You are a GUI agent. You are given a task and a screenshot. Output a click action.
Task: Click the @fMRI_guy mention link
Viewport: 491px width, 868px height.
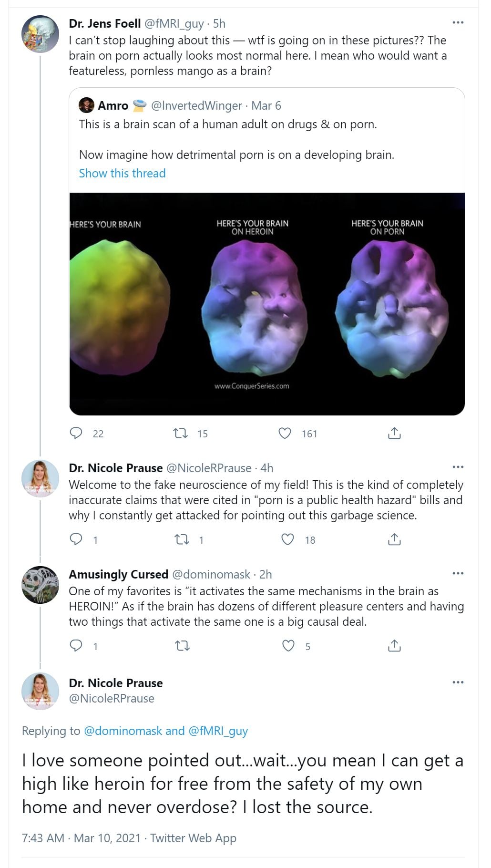tap(218, 731)
